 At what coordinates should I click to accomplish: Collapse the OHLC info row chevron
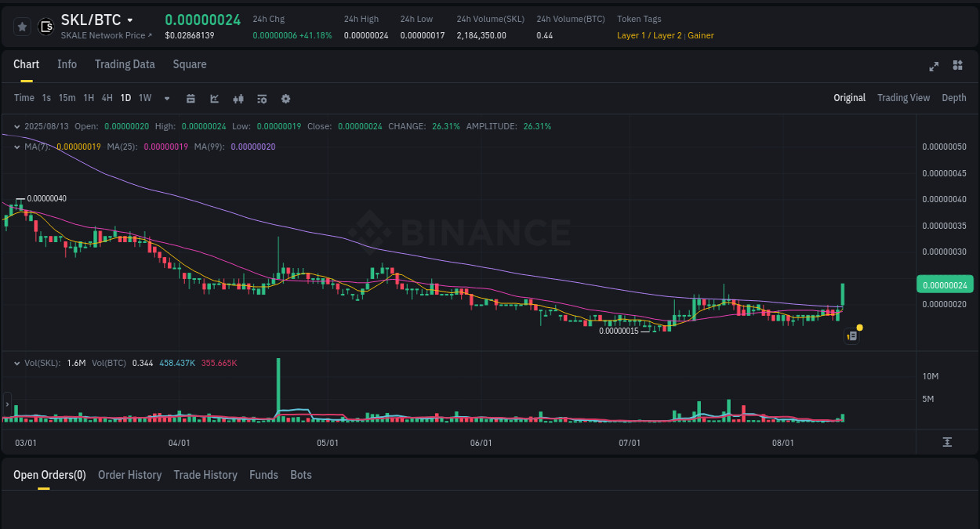pyautogui.click(x=16, y=126)
